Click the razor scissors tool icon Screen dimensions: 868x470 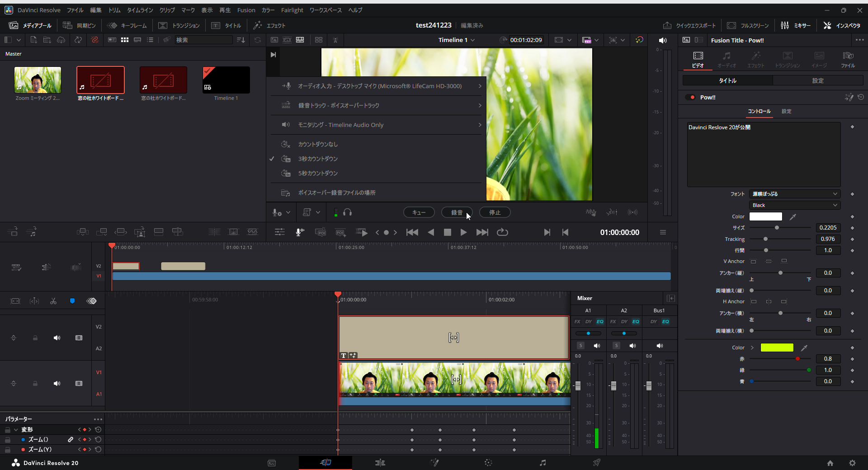pos(53,301)
